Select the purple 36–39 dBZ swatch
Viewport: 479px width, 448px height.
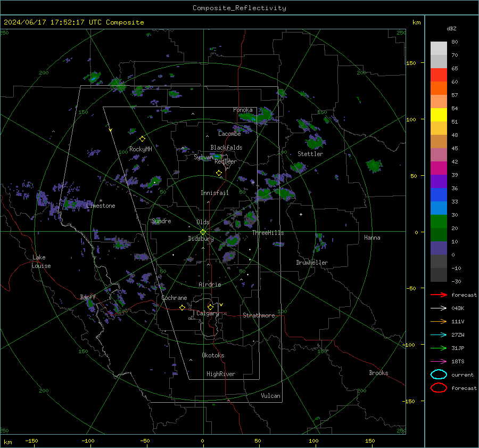click(439, 182)
